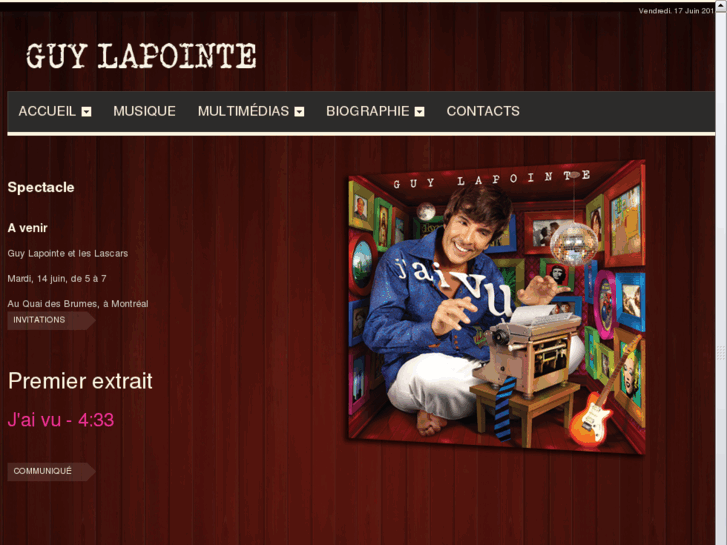Go to ACCUEIL menu text

point(47,111)
